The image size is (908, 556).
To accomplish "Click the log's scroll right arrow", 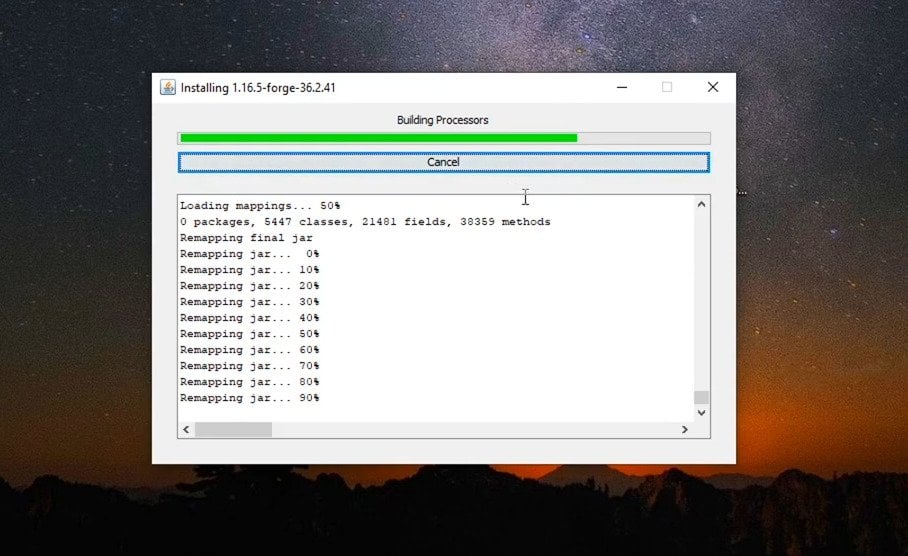I will click(x=685, y=430).
